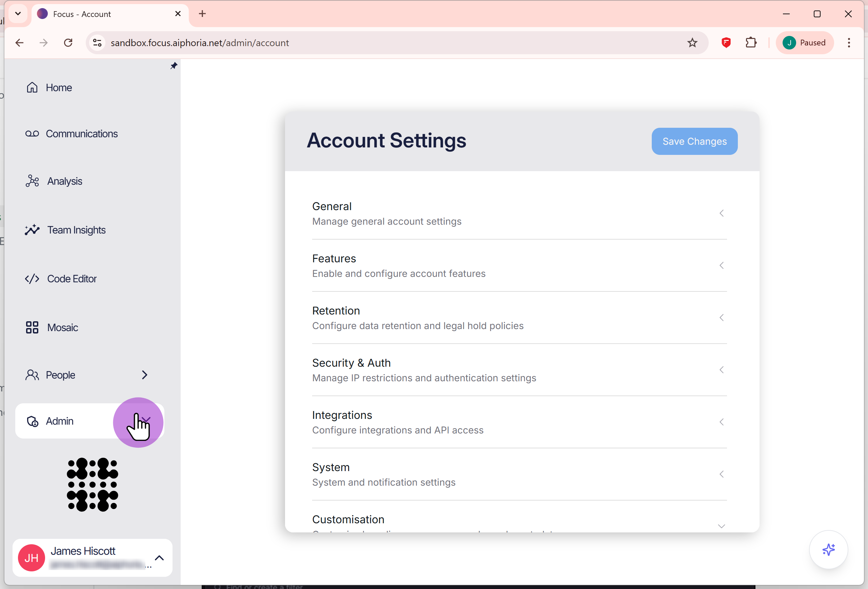
Task: Open the Admin shield icon
Action: 32,421
